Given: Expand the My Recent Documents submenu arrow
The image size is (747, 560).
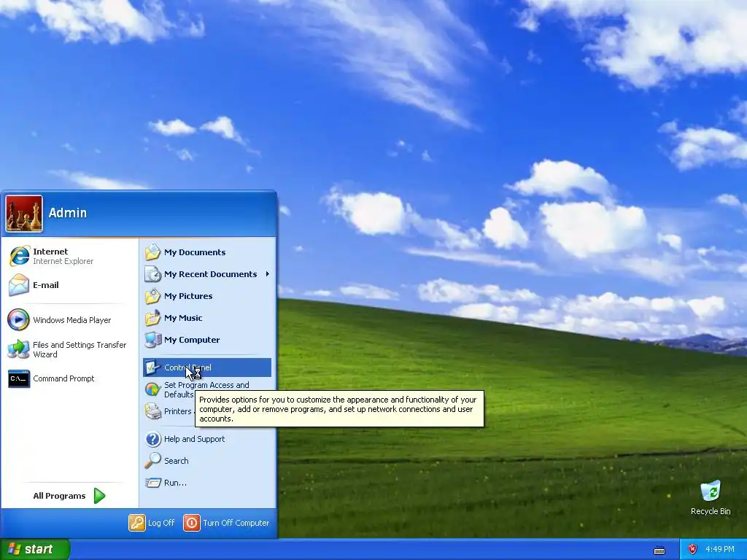Looking at the screenshot, I should point(267,274).
